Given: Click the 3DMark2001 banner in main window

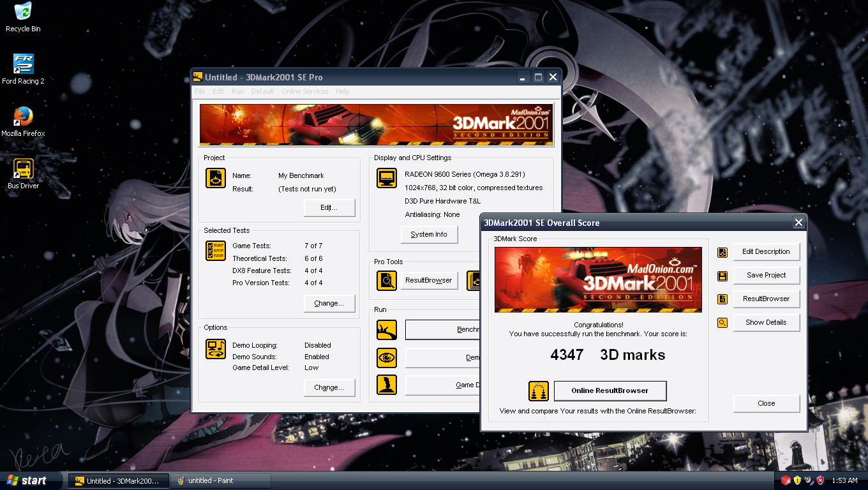Looking at the screenshot, I should [377, 125].
